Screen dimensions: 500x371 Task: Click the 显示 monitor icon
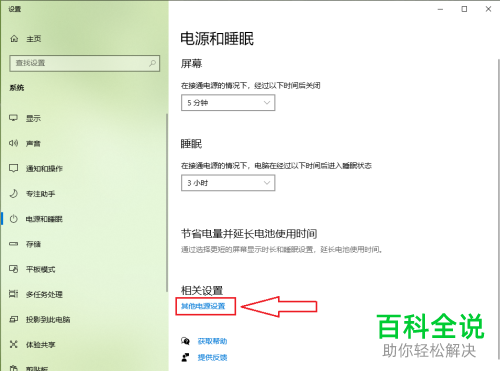click(x=13, y=118)
